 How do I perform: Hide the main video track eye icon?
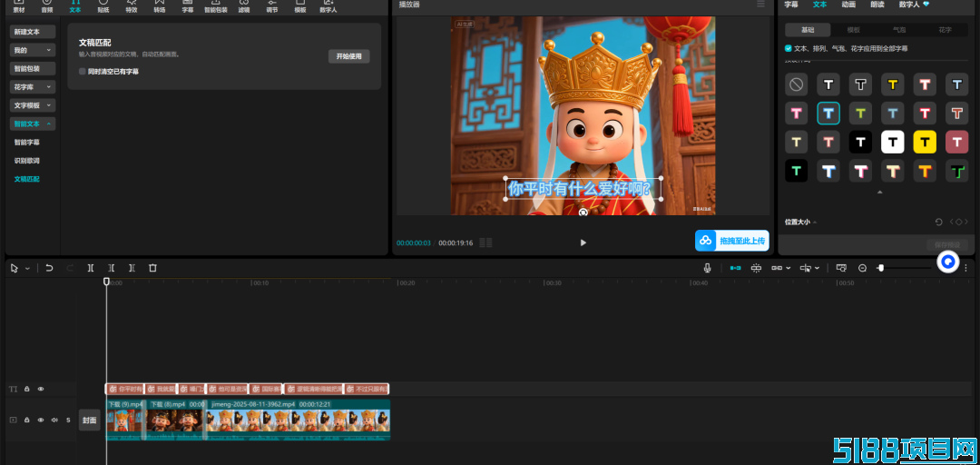pos(41,420)
